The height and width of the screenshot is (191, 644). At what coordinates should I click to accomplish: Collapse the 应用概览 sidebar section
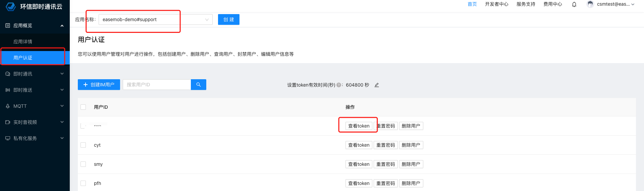62,26
